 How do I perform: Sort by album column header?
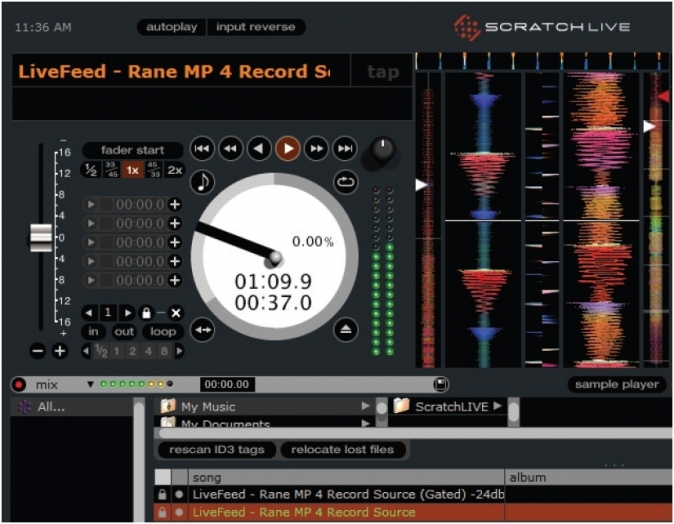click(x=589, y=478)
